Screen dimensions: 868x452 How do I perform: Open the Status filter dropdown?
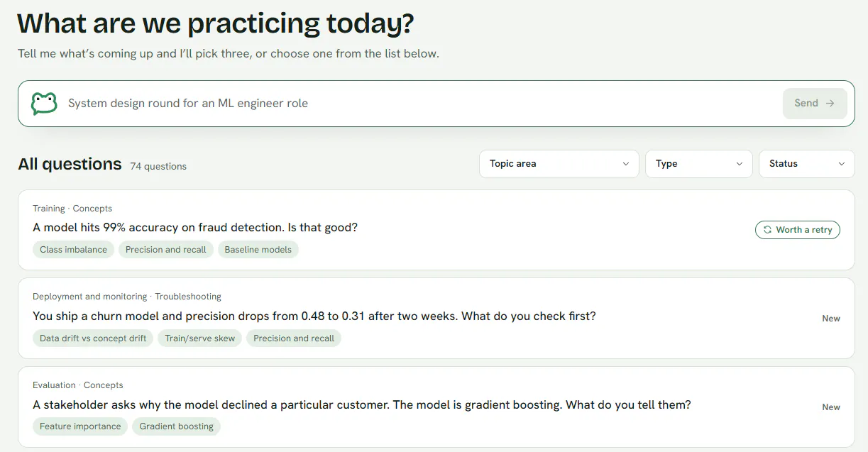click(x=807, y=164)
